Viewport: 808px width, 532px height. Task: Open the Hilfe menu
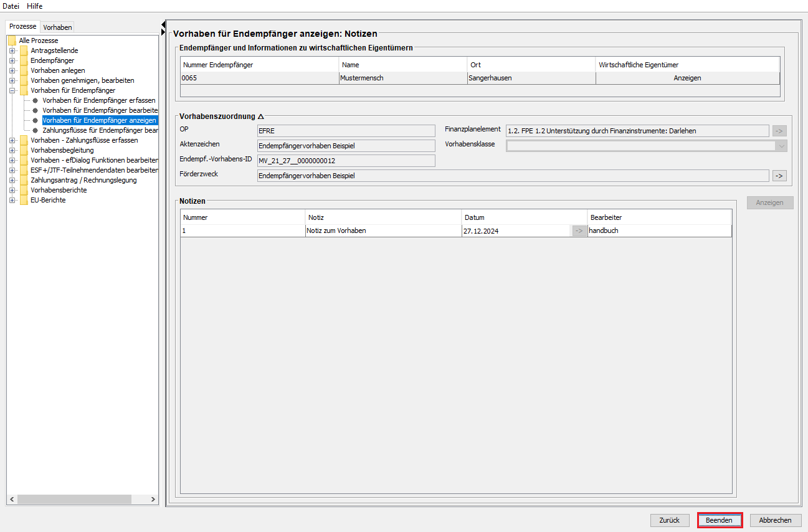pyautogui.click(x=34, y=6)
